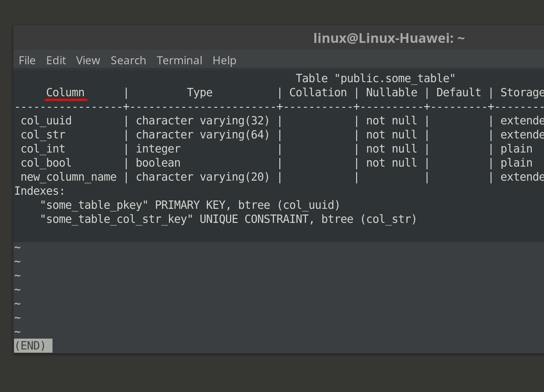Image resolution: width=544 pixels, height=392 pixels.
Task: Click the (END) pager indicator
Action: click(32, 345)
